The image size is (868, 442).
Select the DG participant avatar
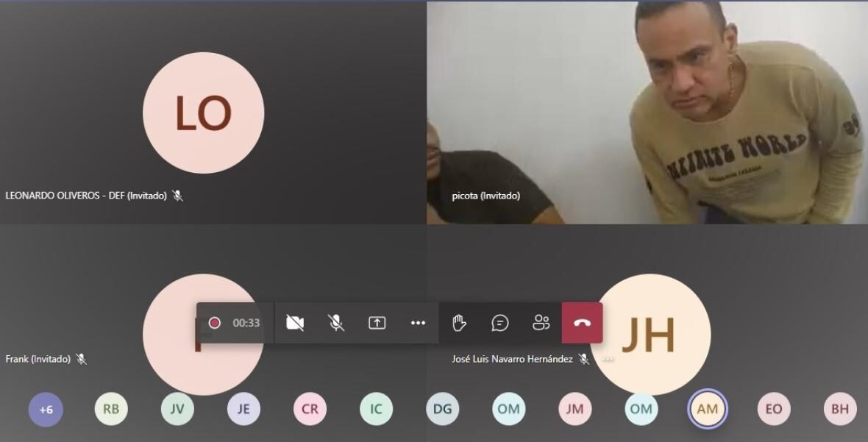(x=442, y=410)
